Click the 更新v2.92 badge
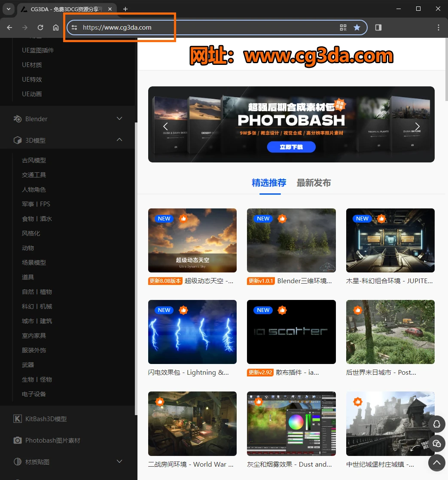The image size is (448, 480). pos(260,373)
